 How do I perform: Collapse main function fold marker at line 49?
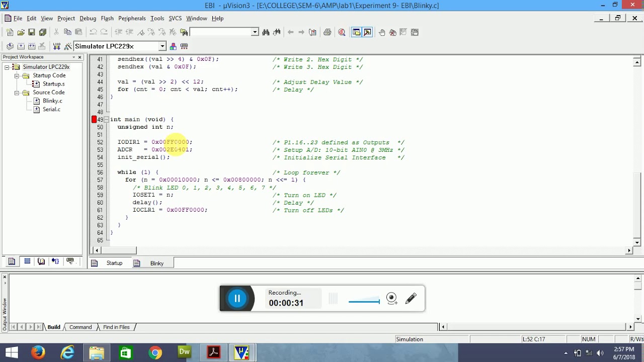pos(106,120)
